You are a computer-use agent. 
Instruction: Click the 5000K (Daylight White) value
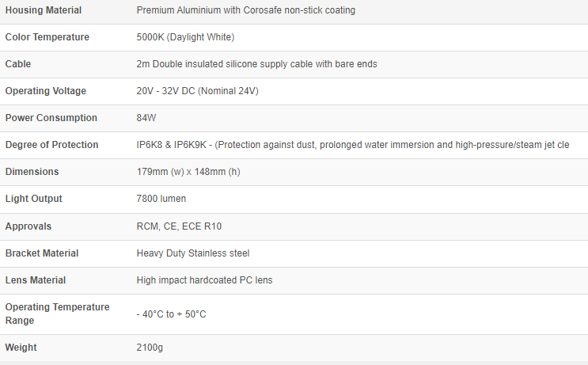coord(185,37)
